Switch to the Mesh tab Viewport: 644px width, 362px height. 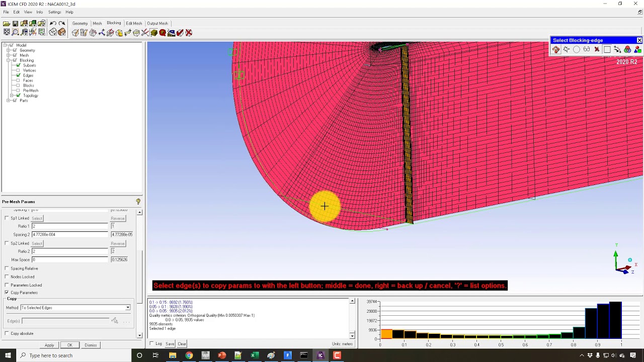point(97,23)
